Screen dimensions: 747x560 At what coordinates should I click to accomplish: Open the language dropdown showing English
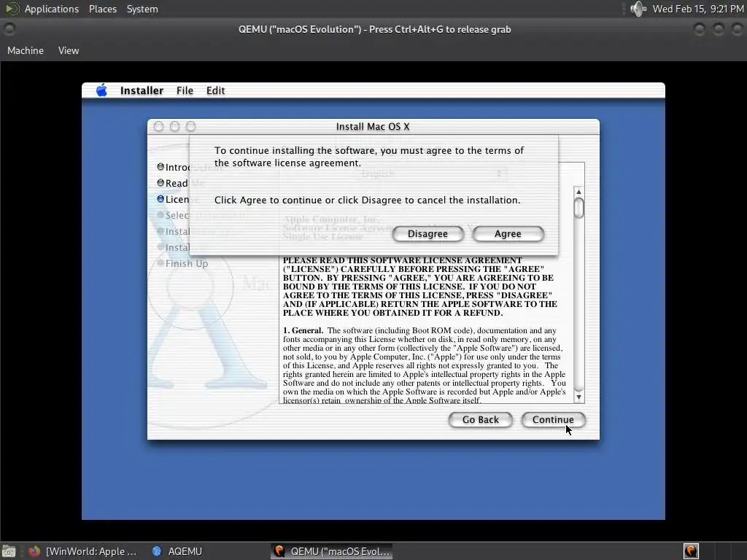[430, 174]
